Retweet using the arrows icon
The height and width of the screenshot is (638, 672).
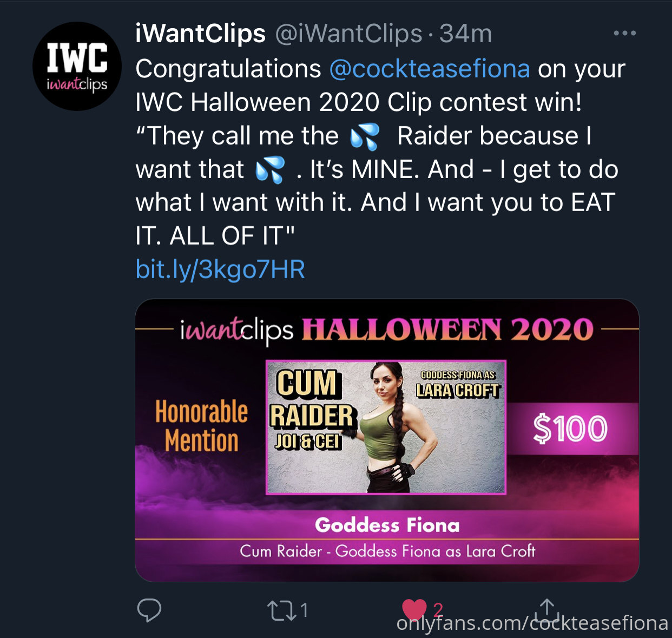click(x=282, y=611)
